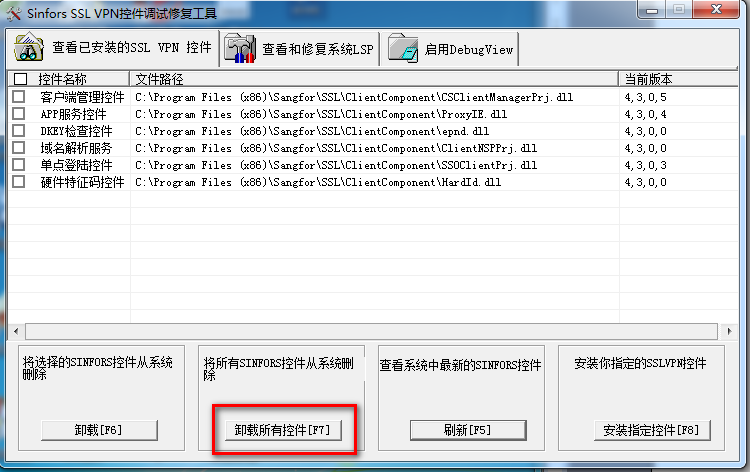Open the 查看和修复系统LSP tab

point(299,49)
